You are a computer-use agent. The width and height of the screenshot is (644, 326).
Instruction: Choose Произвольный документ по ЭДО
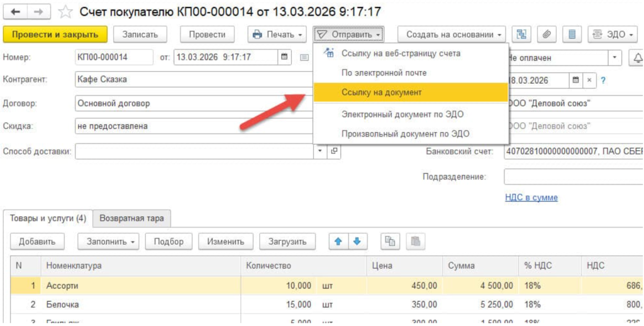pyautogui.click(x=410, y=133)
